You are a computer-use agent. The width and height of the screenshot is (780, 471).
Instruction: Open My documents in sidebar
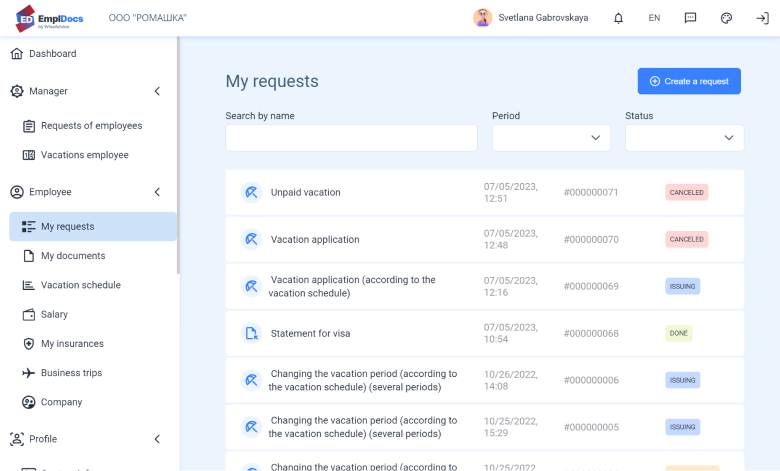[73, 256]
